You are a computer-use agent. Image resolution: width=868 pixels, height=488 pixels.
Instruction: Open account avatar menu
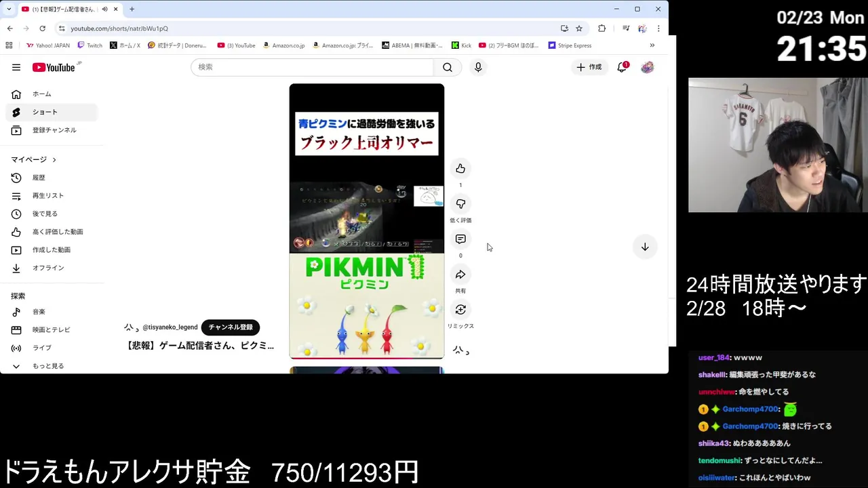click(x=647, y=67)
